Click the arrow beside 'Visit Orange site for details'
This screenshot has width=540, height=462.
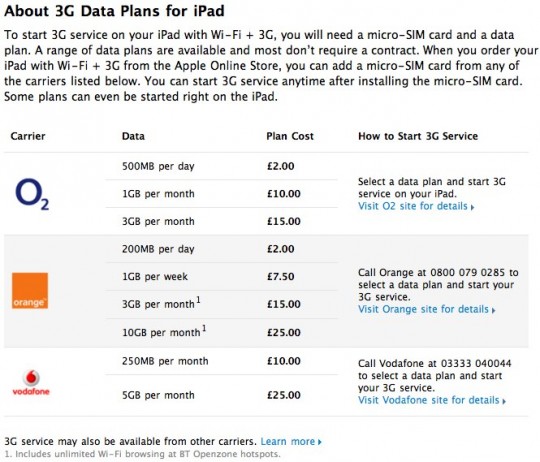point(494,311)
